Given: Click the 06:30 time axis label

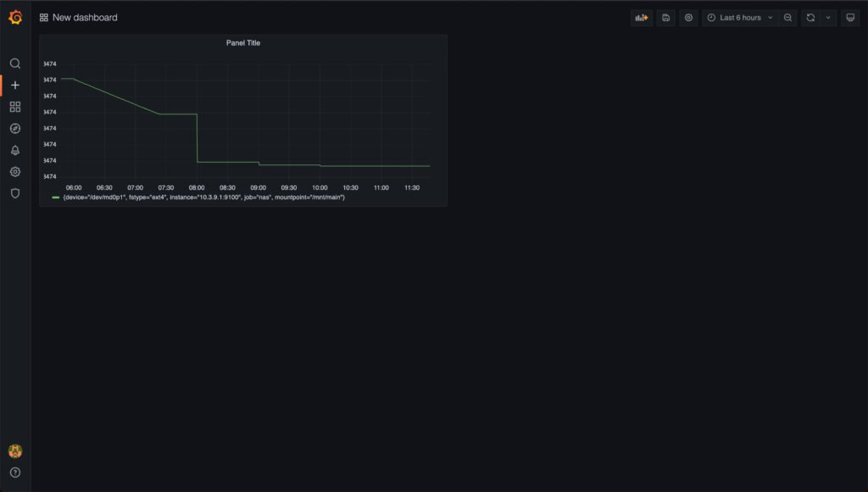Looking at the screenshot, I should point(104,188).
